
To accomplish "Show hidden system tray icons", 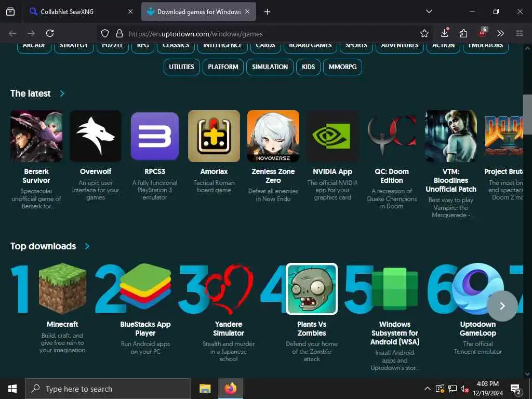I will pyautogui.click(x=428, y=389).
